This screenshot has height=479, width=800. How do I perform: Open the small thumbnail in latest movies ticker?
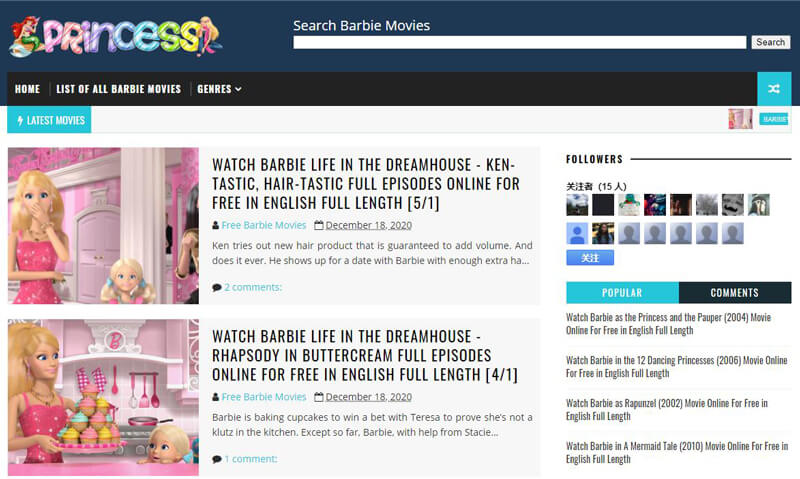[x=740, y=119]
